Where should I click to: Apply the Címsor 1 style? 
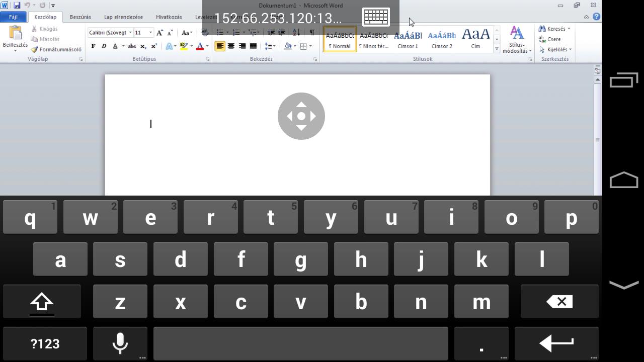click(x=408, y=39)
